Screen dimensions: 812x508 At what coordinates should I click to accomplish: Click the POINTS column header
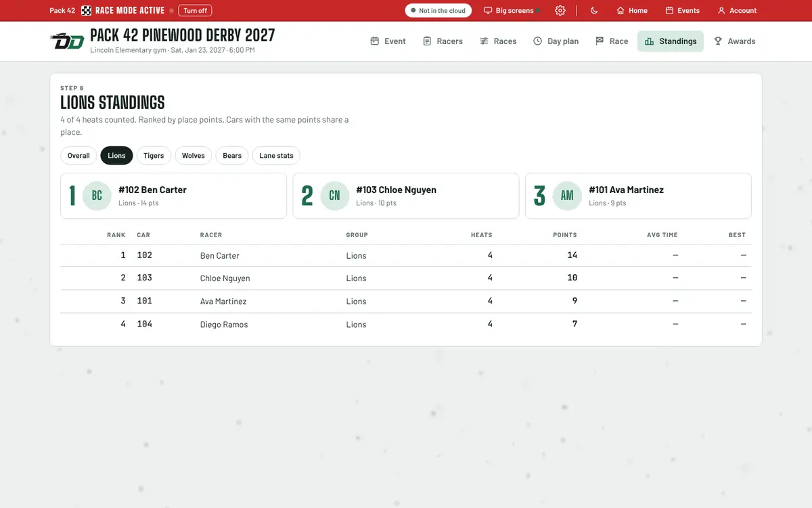click(x=565, y=235)
